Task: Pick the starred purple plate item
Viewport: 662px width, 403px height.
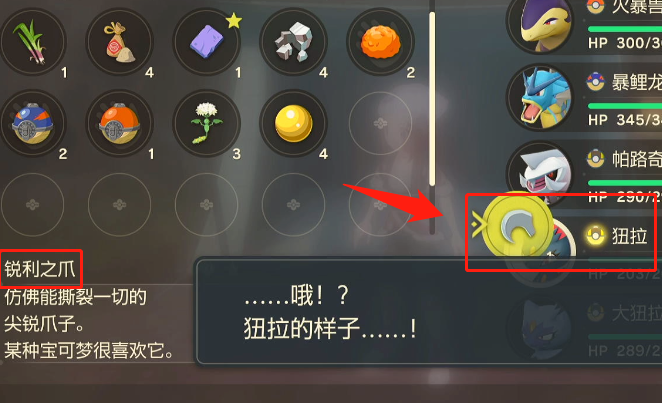Action: pos(206,42)
